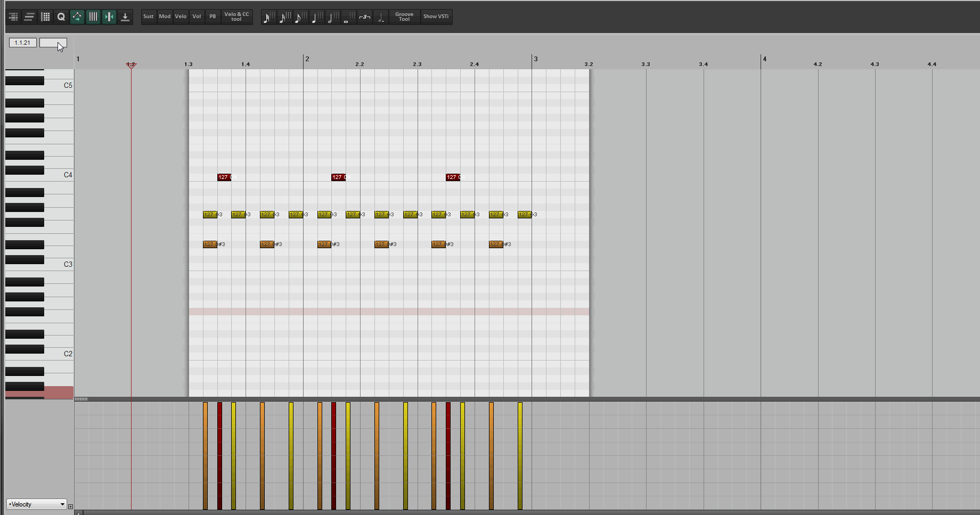This screenshot has width=980, height=515.
Task: Click bar 4 label in the ruler
Action: point(764,59)
